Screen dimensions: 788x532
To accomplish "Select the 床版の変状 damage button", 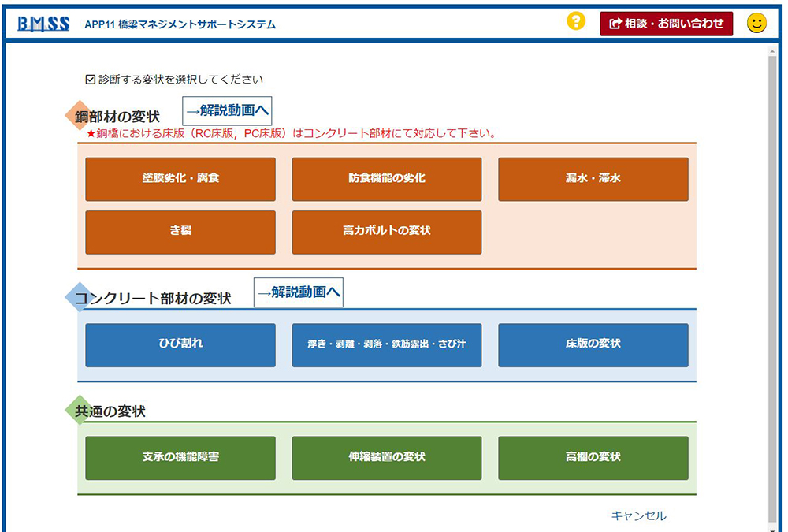I will click(593, 345).
